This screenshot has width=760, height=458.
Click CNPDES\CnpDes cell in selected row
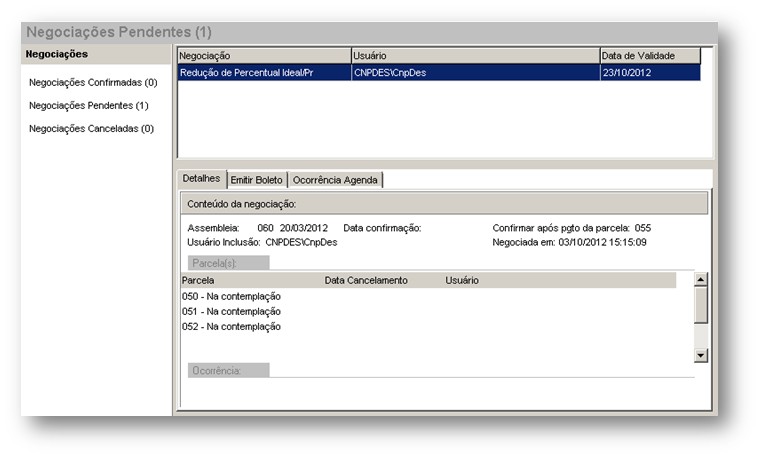(475, 73)
